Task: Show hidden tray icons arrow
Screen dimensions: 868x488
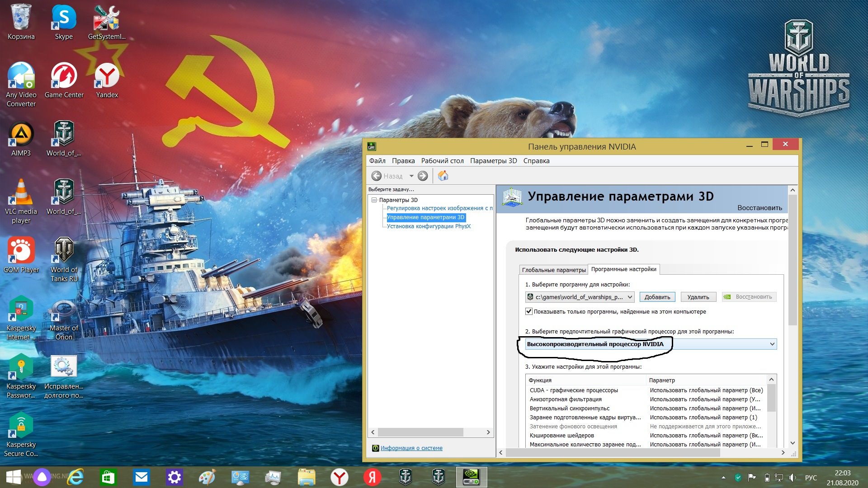Action: pyautogui.click(x=723, y=478)
